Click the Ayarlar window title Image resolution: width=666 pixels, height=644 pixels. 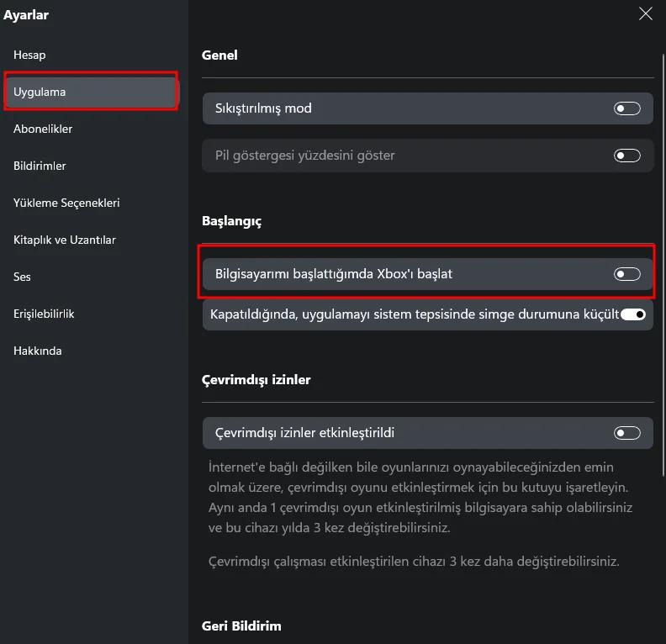point(26,14)
